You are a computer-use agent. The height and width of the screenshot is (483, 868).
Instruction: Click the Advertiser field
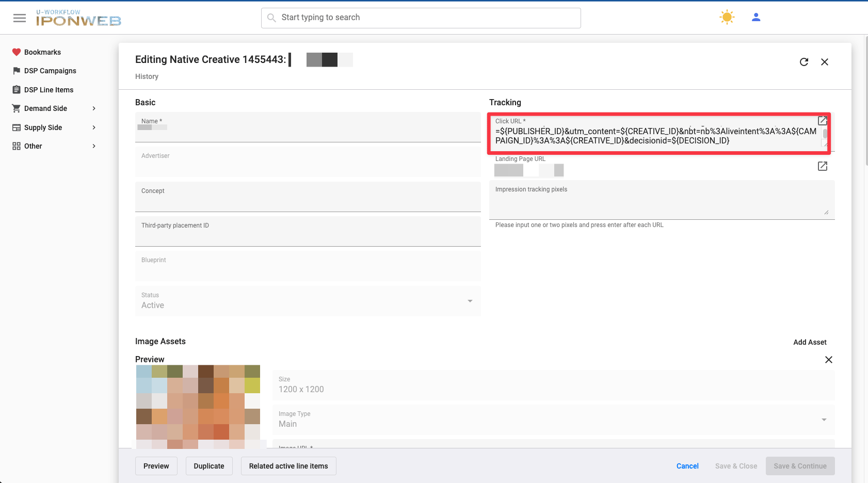point(308,162)
